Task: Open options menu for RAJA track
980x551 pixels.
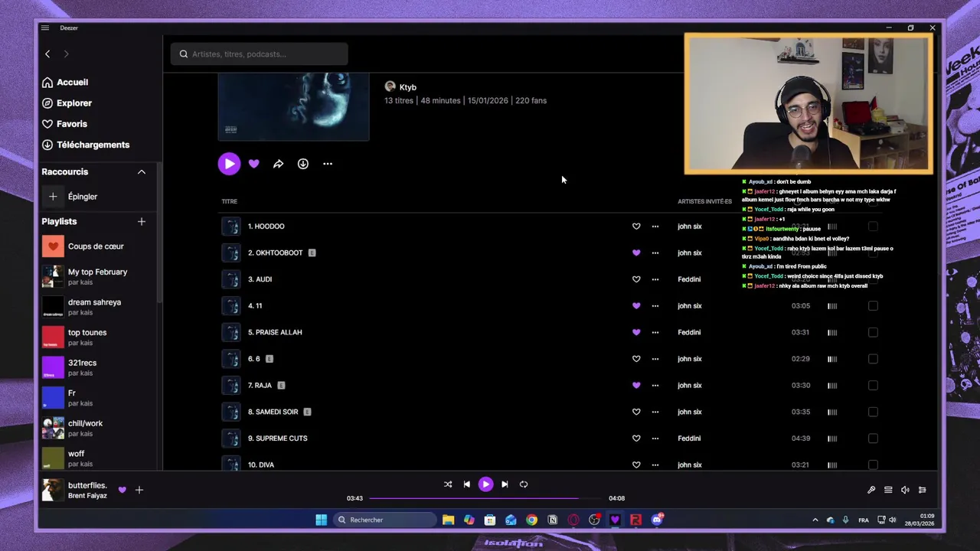Action: 655,386
